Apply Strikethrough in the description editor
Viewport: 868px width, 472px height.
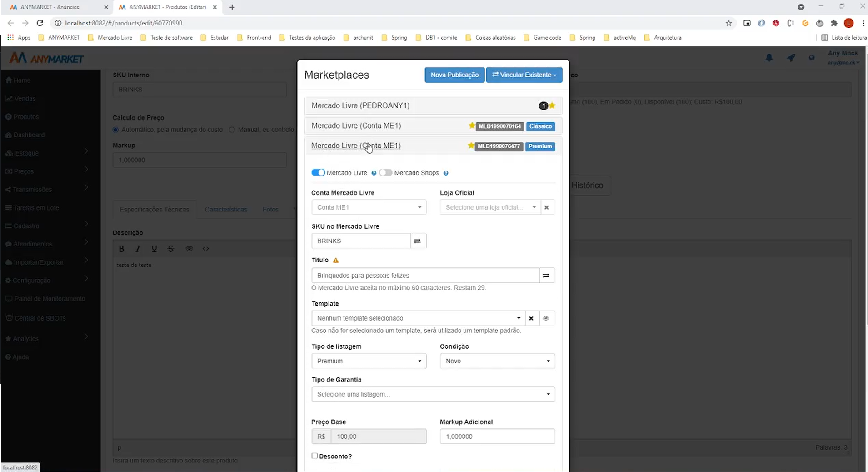171,249
